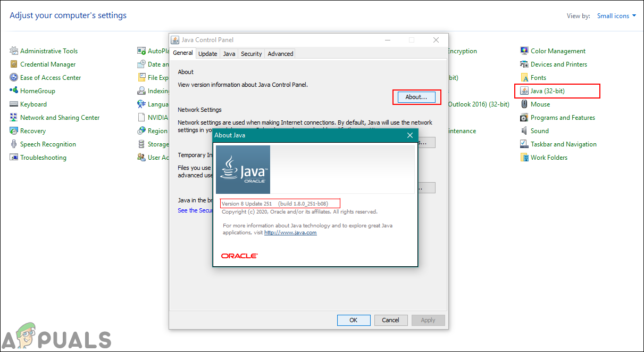Minimize the Java Control Panel window
Viewport: 644px width, 352px height.
[387, 40]
